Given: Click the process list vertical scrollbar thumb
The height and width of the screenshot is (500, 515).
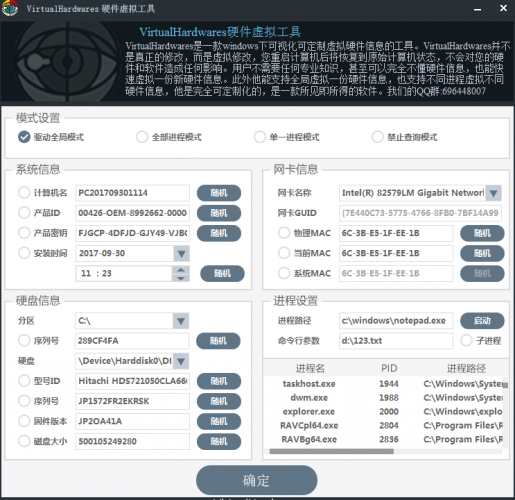Looking at the screenshot, I should pos(506,385).
